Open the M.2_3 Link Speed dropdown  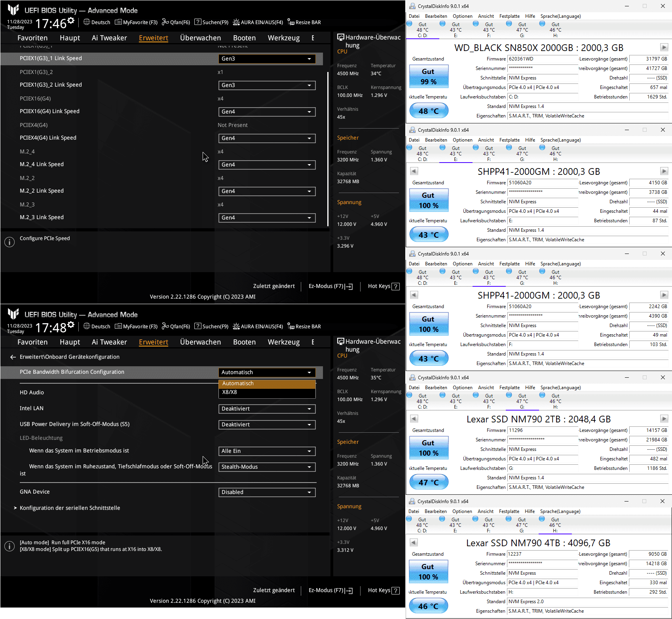267,218
